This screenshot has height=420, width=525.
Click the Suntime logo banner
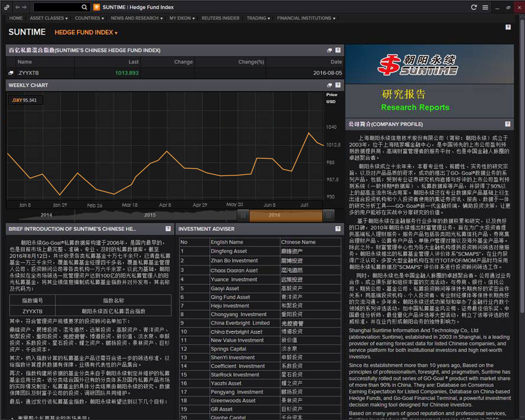[429, 64]
